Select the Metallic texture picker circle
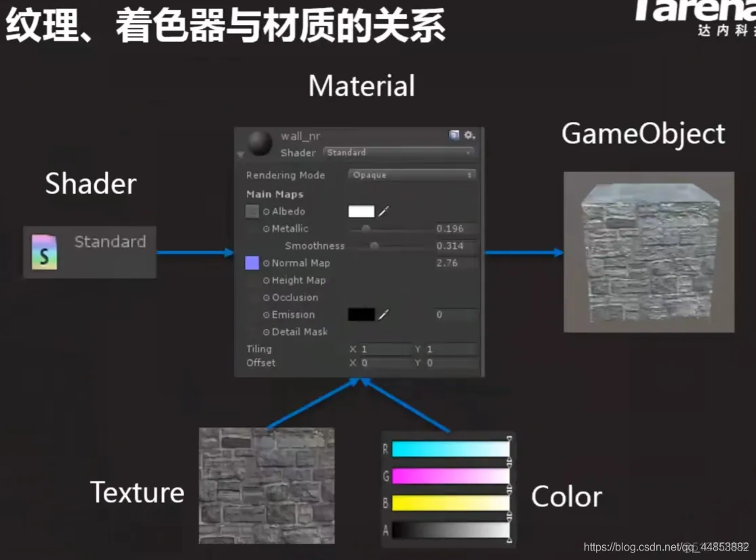Screen dimensions: 756x560 pyautogui.click(x=266, y=229)
